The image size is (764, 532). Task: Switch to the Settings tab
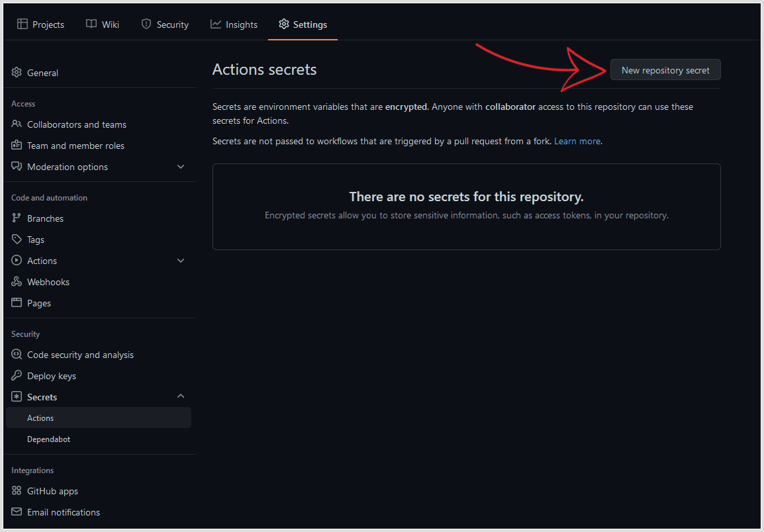(x=303, y=24)
